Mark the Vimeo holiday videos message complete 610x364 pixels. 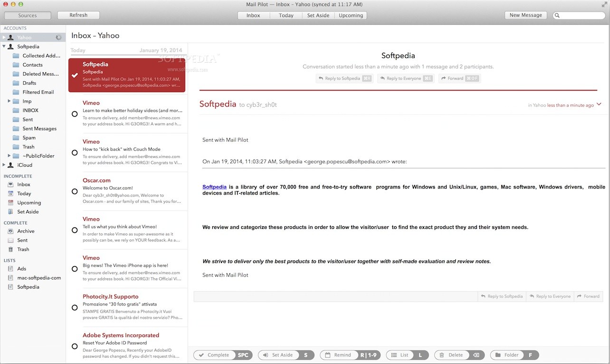(x=75, y=114)
